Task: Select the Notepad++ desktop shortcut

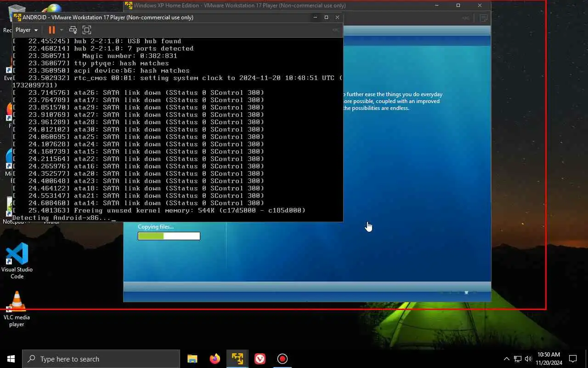Action: pos(8,211)
